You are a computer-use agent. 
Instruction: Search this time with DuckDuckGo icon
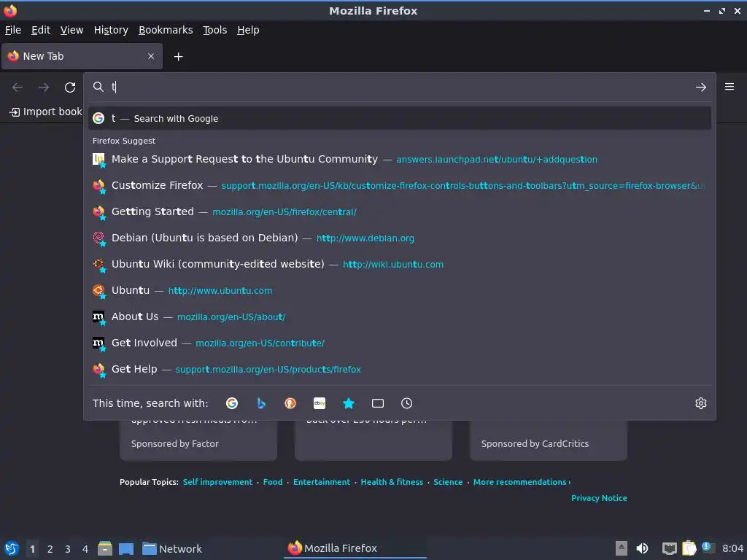290,403
